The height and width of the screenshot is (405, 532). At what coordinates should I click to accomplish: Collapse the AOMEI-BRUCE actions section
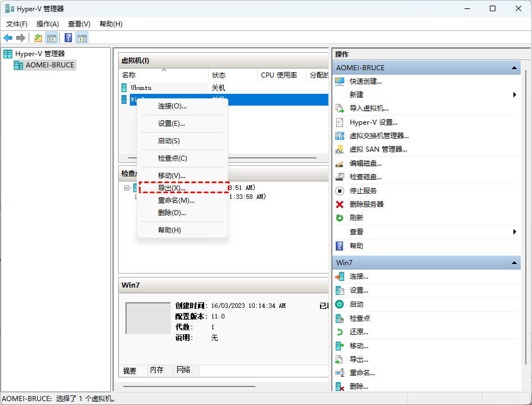click(514, 67)
